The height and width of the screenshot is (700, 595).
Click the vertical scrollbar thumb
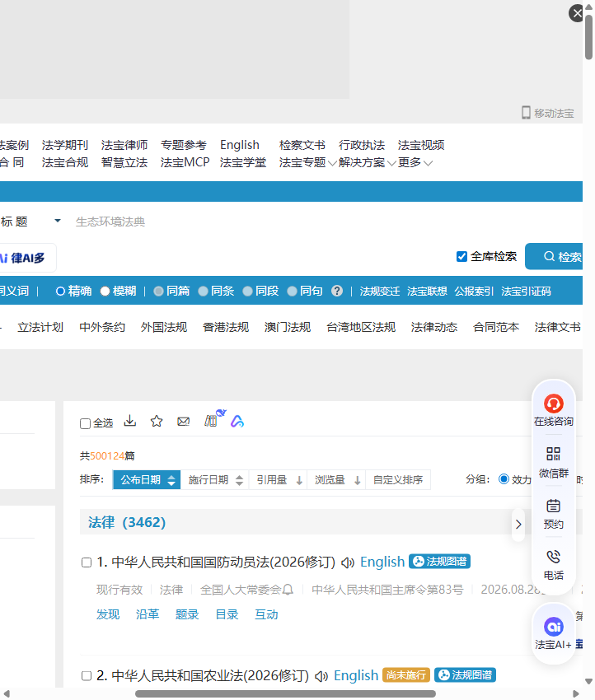[x=588, y=38]
